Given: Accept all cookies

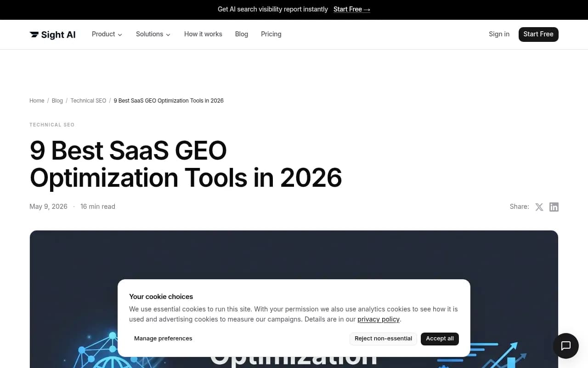Looking at the screenshot, I should (440, 339).
